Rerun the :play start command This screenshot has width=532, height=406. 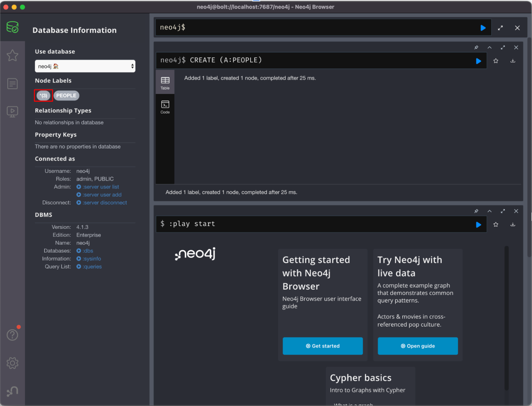point(478,224)
